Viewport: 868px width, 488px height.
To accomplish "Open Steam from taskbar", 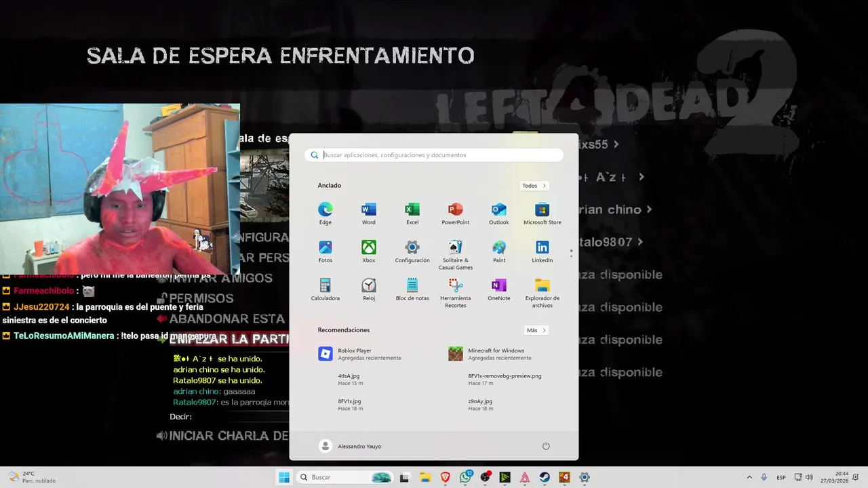I will click(x=545, y=477).
